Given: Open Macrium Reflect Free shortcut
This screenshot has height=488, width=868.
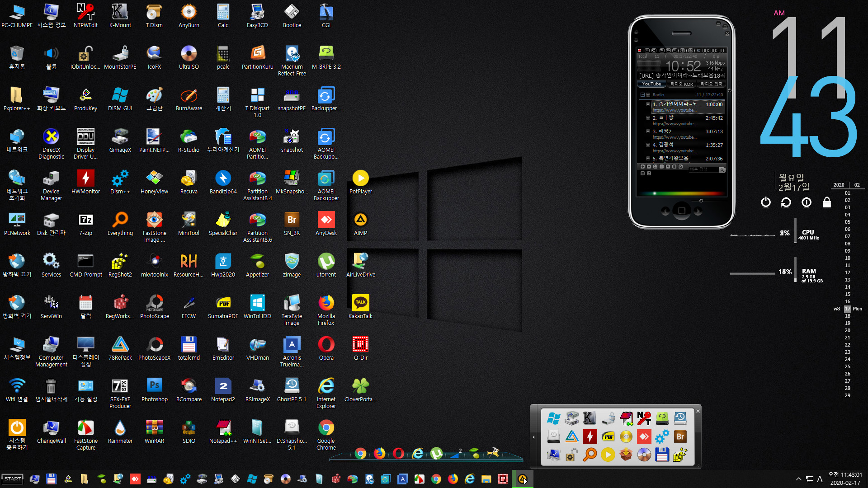Looking at the screenshot, I should pyautogui.click(x=292, y=61).
